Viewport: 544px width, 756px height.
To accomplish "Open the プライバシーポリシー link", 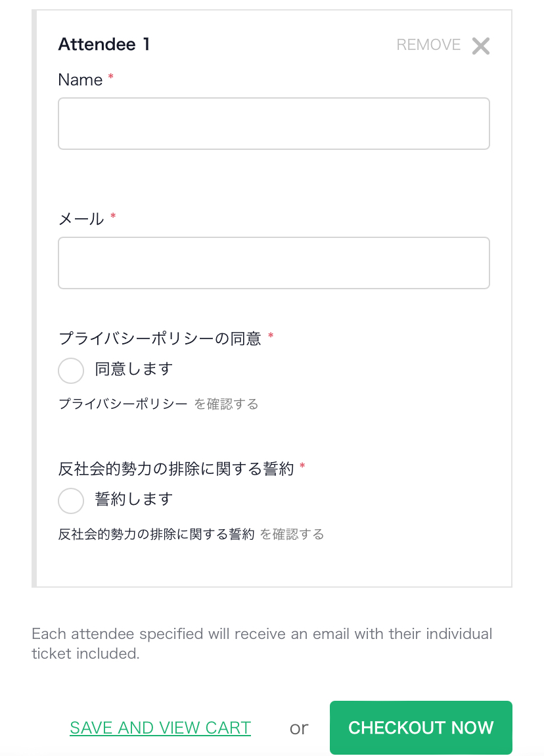I will (x=123, y=404).
